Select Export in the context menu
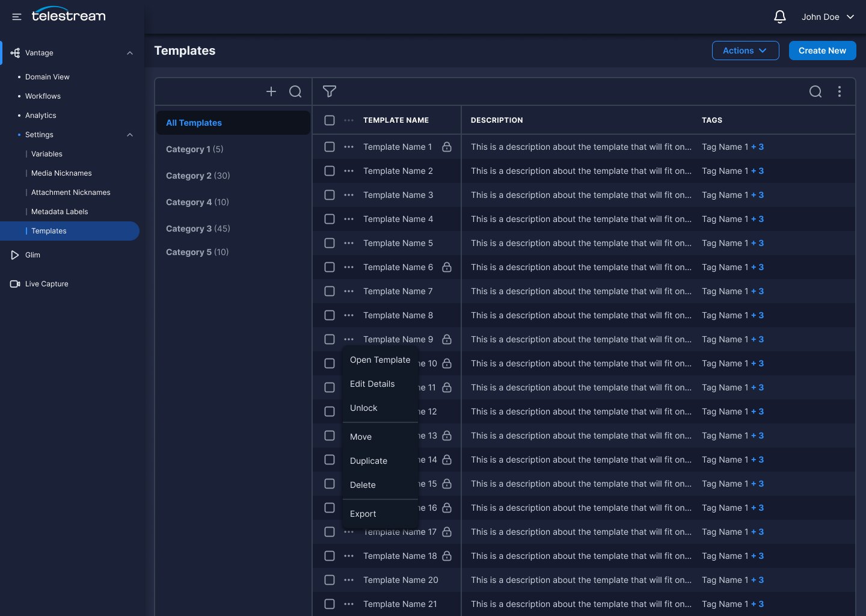866x616 pixels. point(380,514)
